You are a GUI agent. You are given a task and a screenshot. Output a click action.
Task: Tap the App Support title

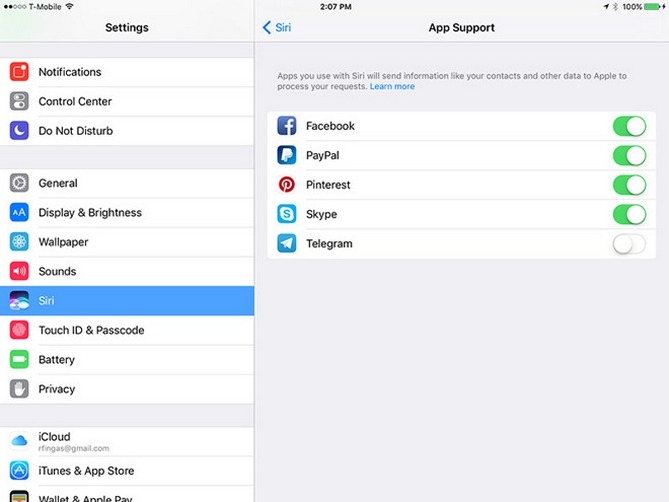pos(462,27)
